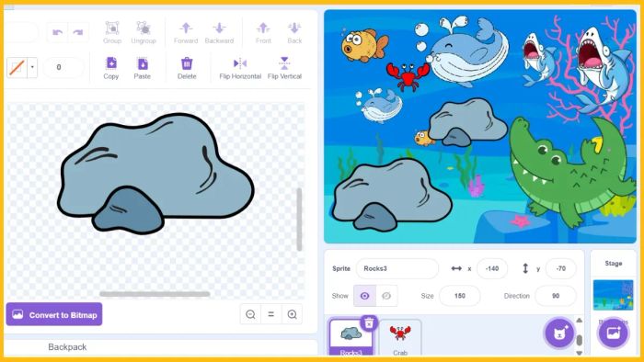The height and width of the screenshot is (362, 644).
Task: Bring selection to Front
Action: [263, 33]
